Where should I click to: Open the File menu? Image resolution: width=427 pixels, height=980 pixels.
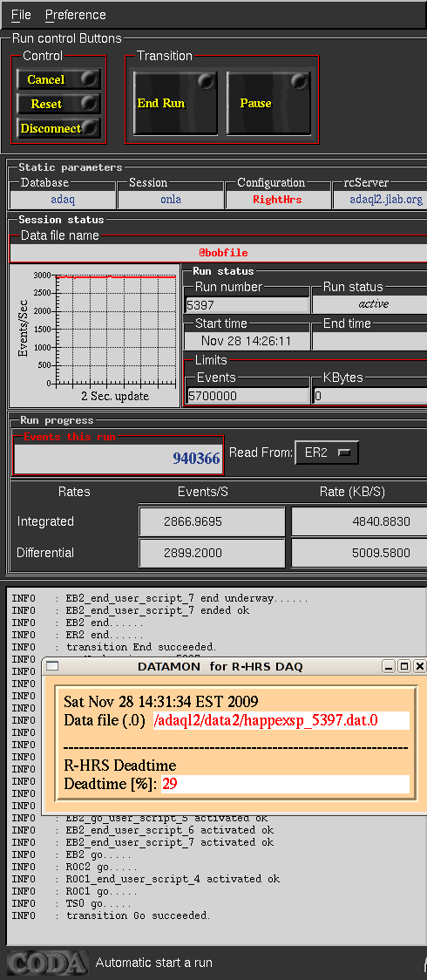point(21,14)
